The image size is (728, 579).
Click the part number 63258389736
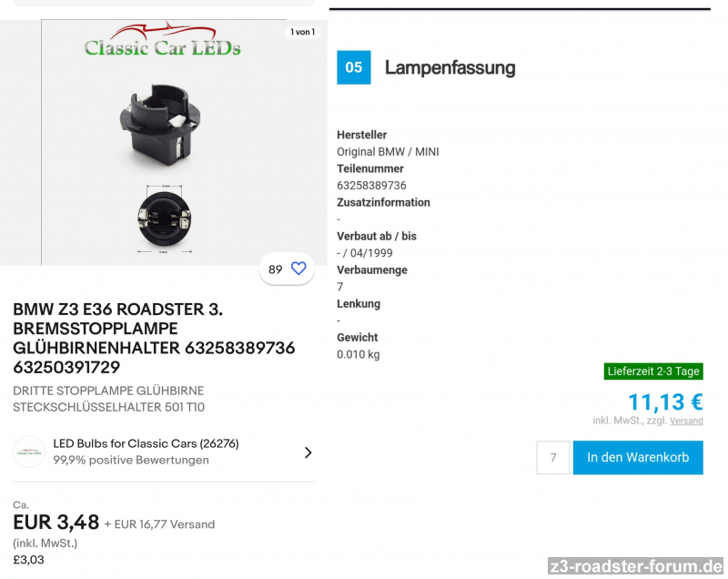(371, 186)
